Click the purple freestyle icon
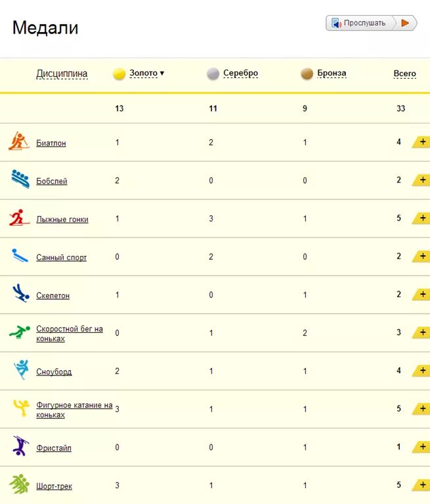The height and width of the screenshot is (504, 430). point(20,446)
